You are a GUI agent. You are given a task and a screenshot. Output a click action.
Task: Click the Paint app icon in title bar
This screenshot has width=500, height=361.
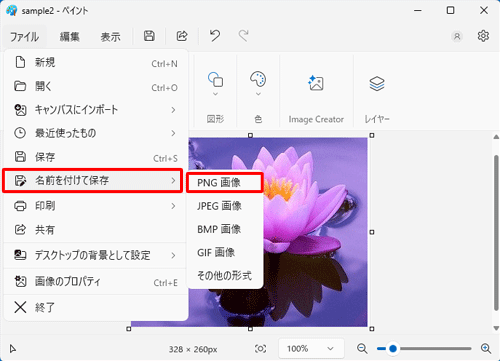[x=12, y=10]
